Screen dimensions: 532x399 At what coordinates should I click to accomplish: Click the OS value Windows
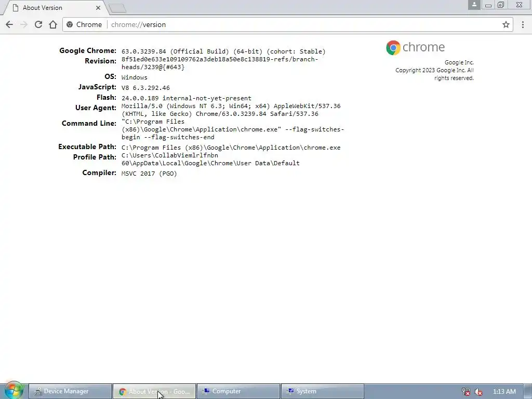pyautogui.click(x=135, y=77)
